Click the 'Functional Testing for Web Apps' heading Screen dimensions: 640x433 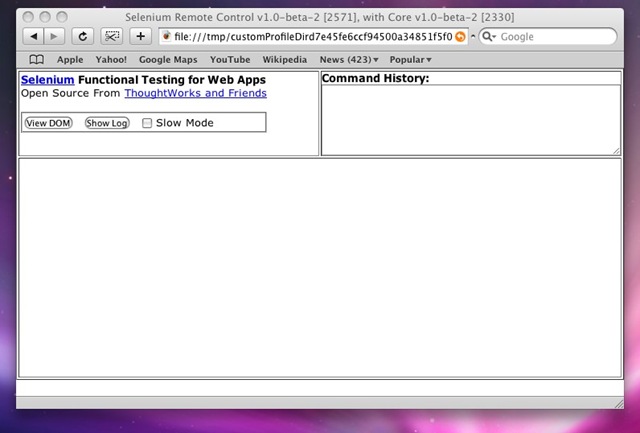point(172,80)
